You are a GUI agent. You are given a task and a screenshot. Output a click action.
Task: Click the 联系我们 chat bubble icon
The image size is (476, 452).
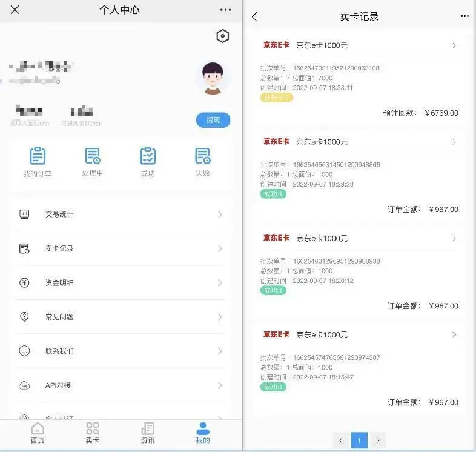pos(24,351)
